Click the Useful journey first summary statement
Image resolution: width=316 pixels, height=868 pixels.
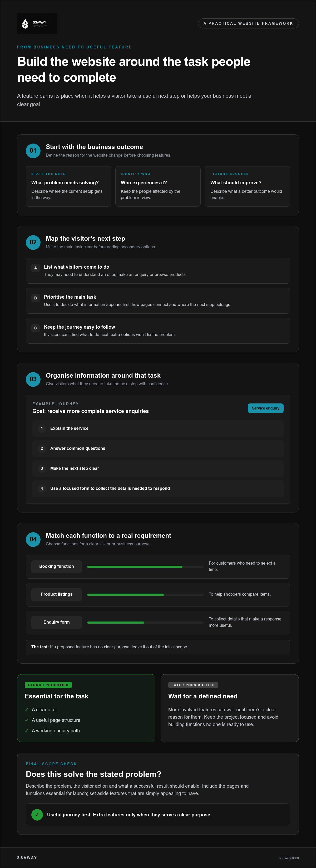[x=129, y=815]
